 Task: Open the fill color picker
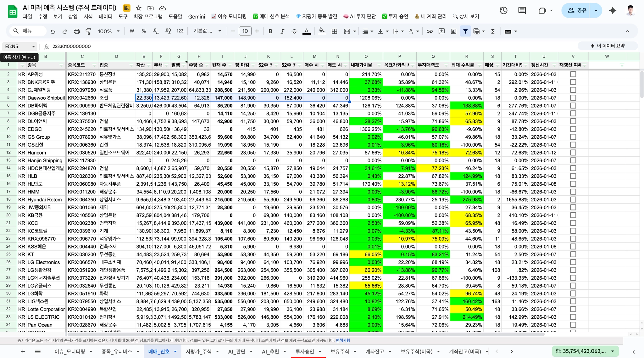[x=321, y=31]
